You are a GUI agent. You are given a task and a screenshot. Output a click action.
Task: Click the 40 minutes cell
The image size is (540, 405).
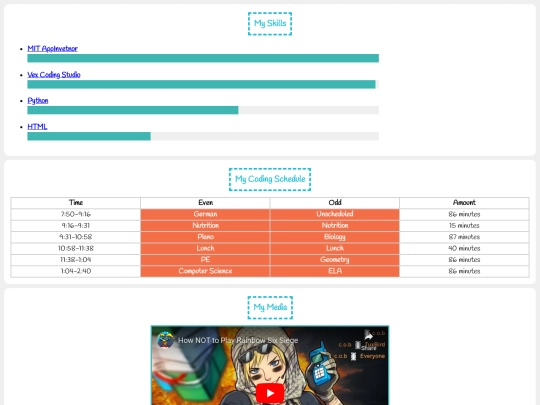point(464,248)
